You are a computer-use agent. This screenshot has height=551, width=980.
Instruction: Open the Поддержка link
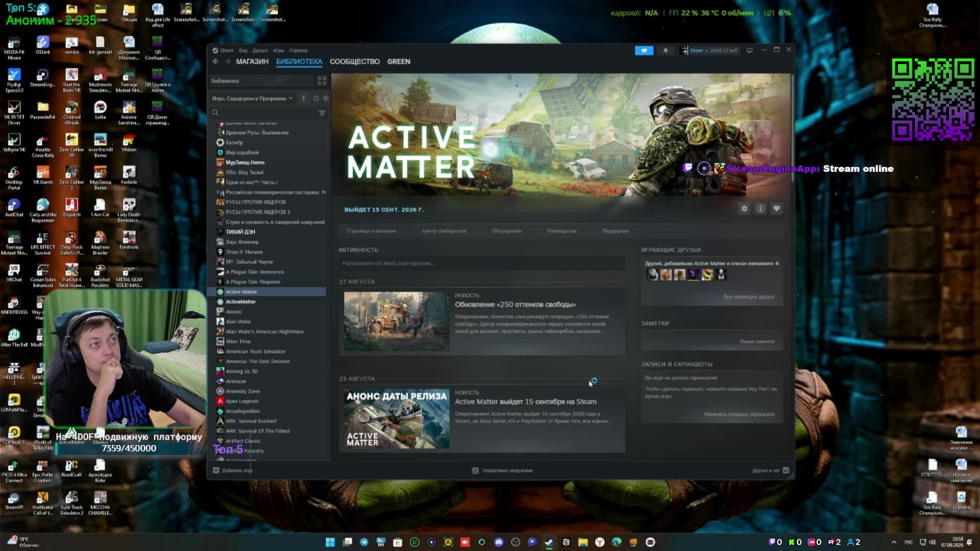[x=615, y=231]
